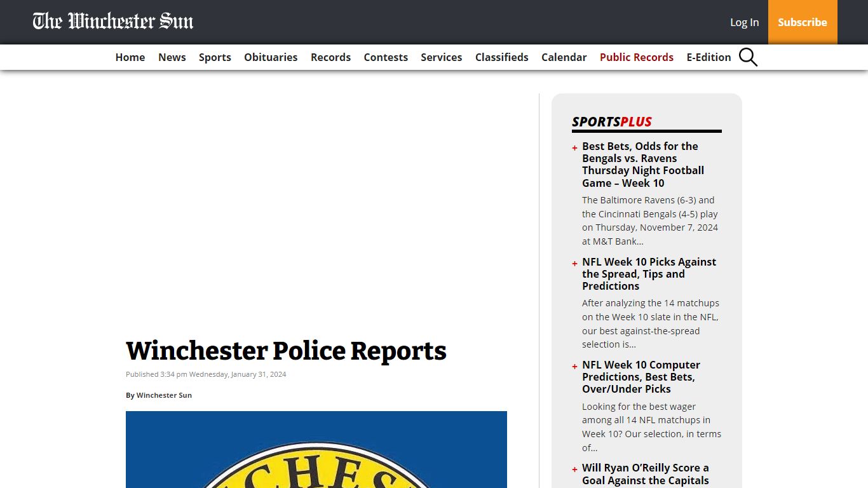The image size is (868, 488).
Task: Click the Baltimore Ravens (6-3) summary text
Action: click(650, 220)
